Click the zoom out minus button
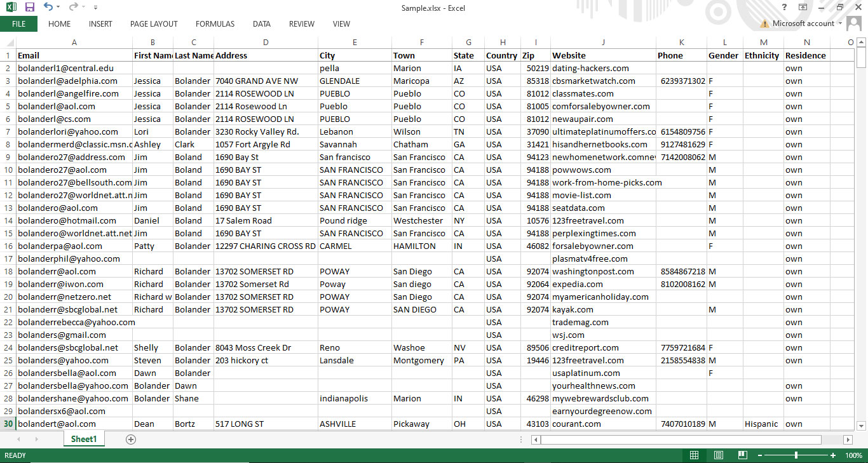The width and height of the screenshot is (868, 463). (x=760, y=455)
